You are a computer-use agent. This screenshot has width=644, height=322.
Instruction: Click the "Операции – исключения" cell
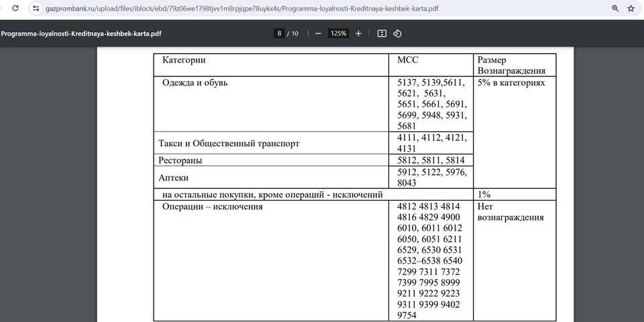tap(212, 207)
